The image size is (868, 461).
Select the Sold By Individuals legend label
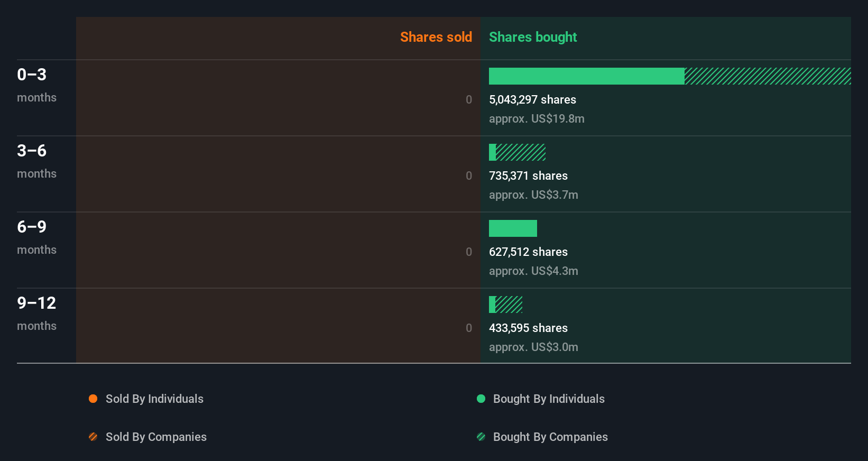pos(154,399)
